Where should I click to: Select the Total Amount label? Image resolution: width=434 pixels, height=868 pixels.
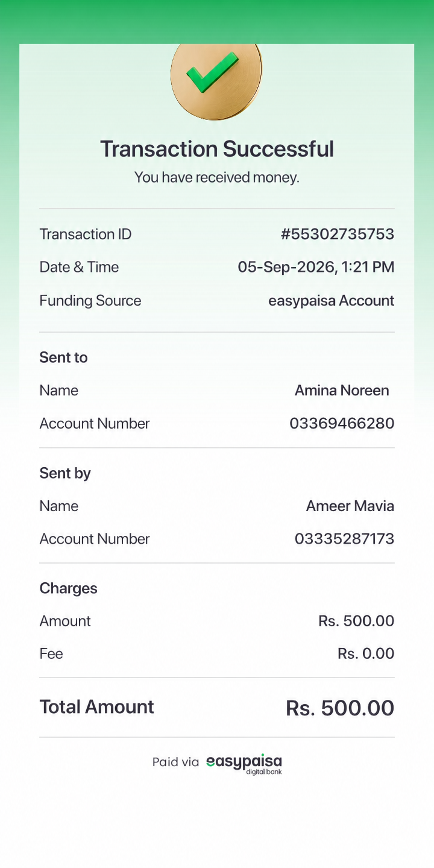(x=97, y=706)
